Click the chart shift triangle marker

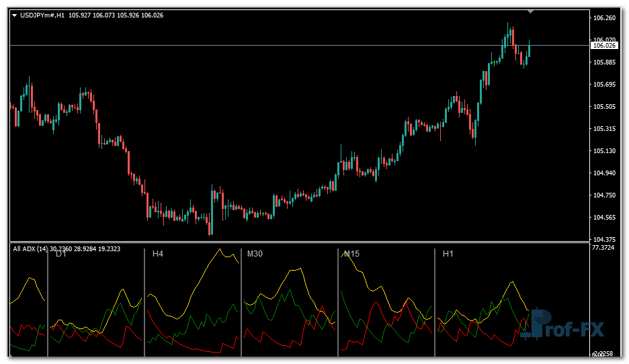pyautogui.click(x=532, y=11)
